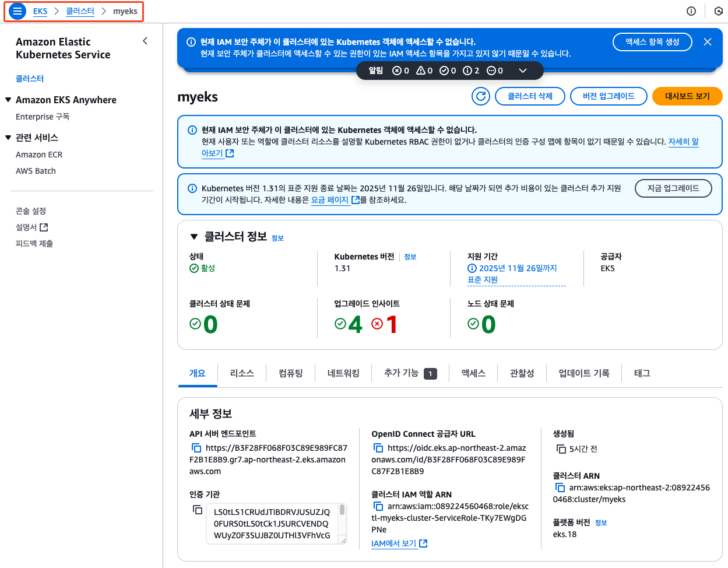Open the 자세히 알아보기 link
728x568 pixels.
[684, 142]
